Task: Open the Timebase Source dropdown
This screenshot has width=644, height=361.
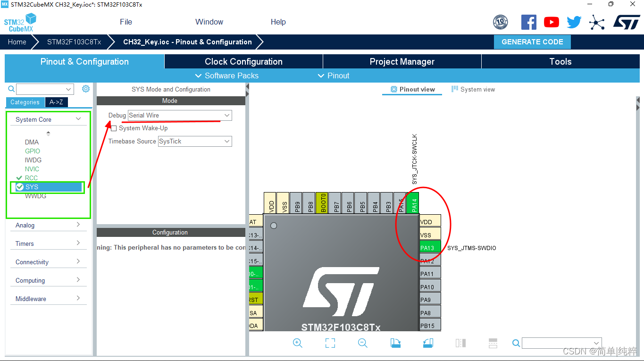Action: (195, 141)
